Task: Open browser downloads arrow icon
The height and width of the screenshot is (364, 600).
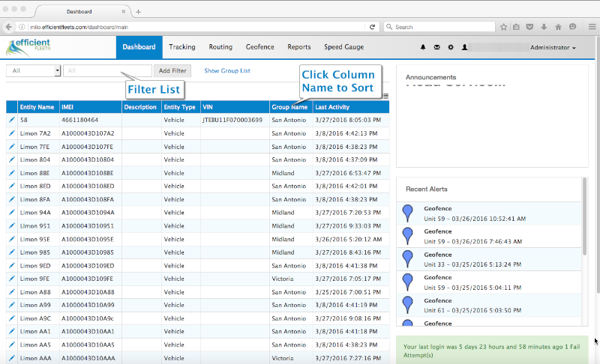Action: (x=544, y=27)
